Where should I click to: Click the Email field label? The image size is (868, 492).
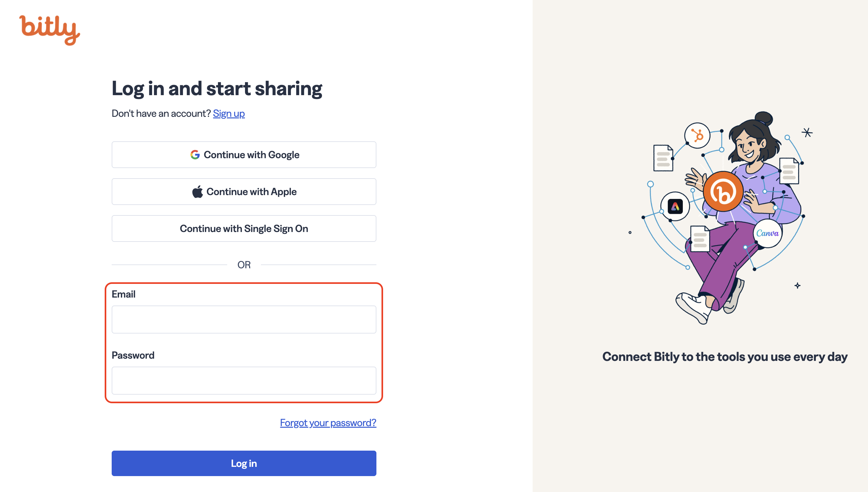(124, 294)
